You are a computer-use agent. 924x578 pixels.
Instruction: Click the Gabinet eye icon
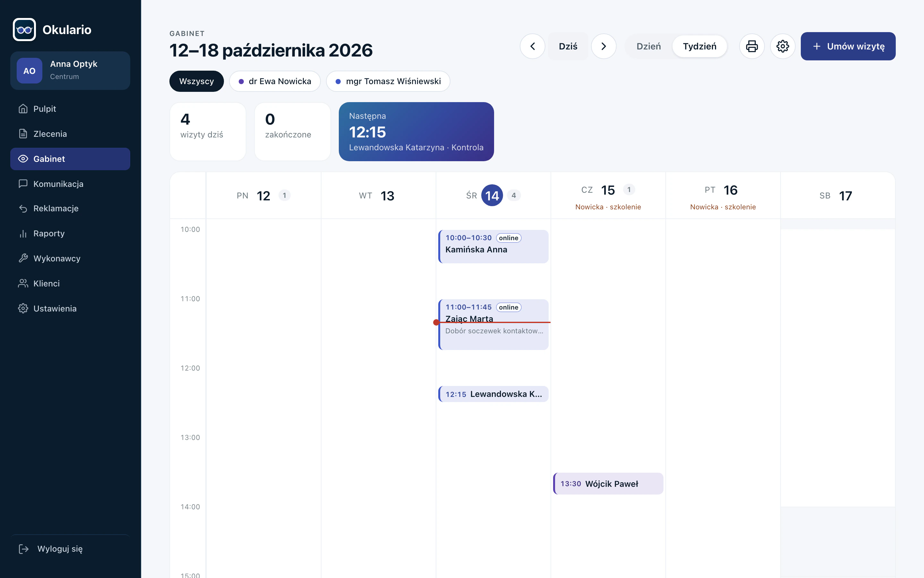click(x=23, y=159)
